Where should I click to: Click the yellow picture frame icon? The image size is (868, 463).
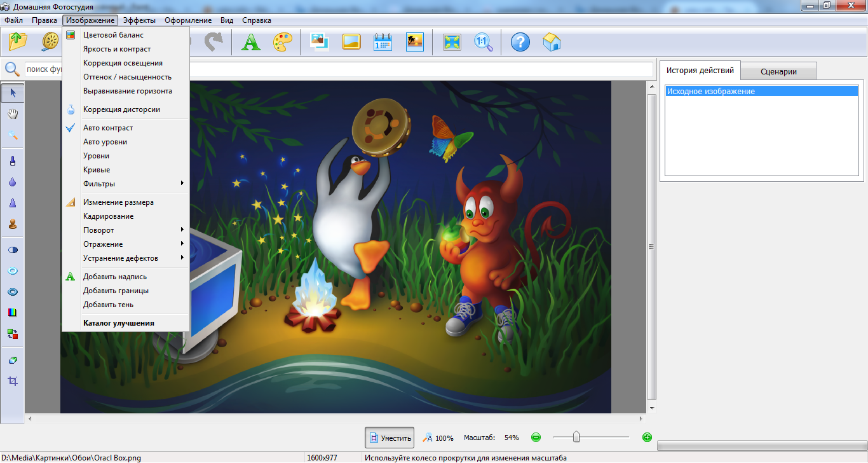point(351,42)
